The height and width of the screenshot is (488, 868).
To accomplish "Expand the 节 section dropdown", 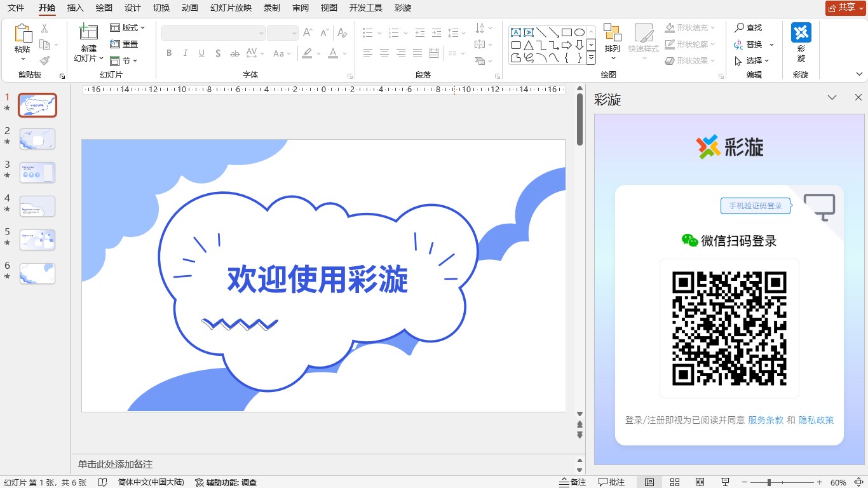I will click(x=124, y=61).
